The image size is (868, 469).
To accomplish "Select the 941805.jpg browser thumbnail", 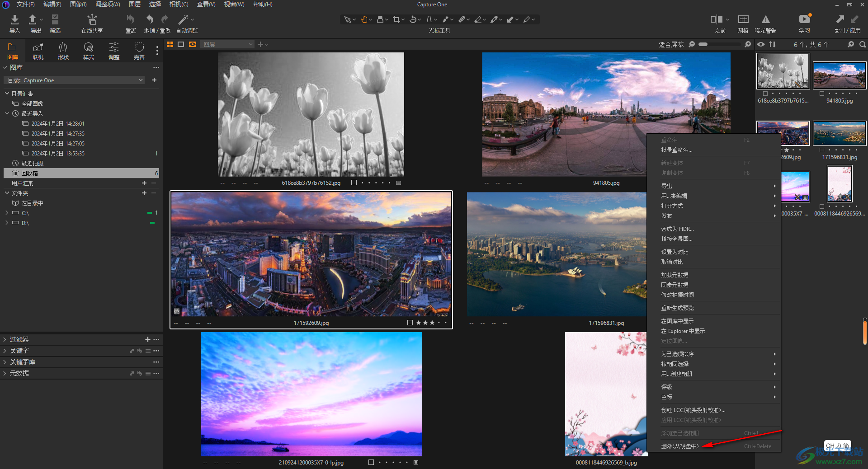I will (x=839, y=75).
